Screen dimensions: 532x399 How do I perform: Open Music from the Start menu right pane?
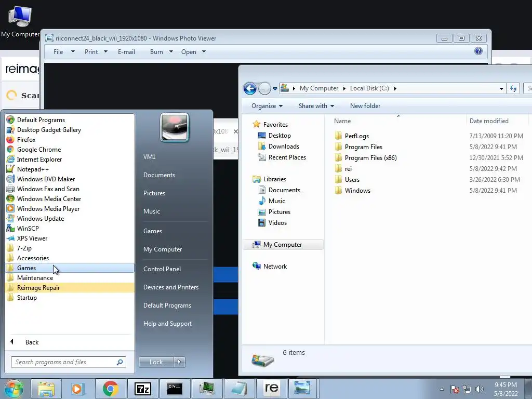point(151,211)
